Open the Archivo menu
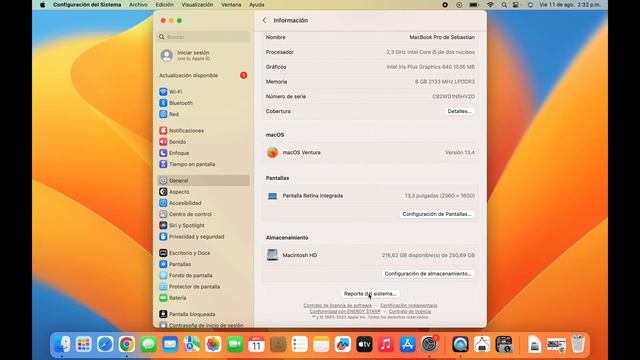The image size is (640, 360). tap(138, 5)
